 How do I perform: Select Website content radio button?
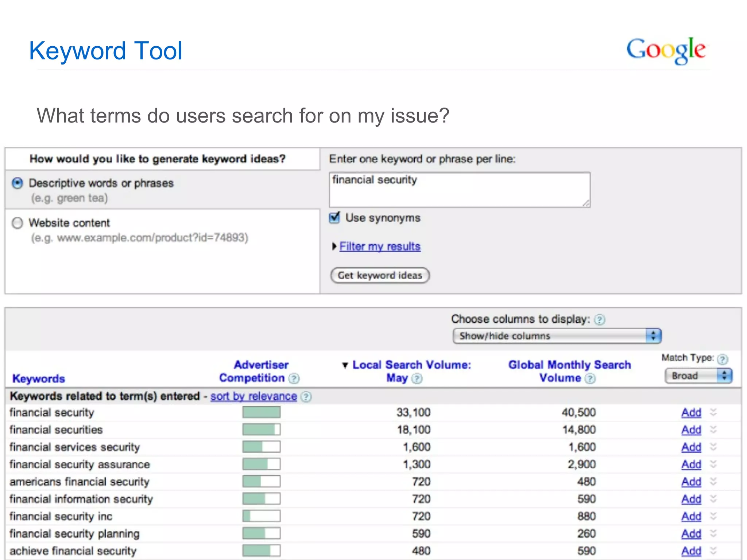17,223
